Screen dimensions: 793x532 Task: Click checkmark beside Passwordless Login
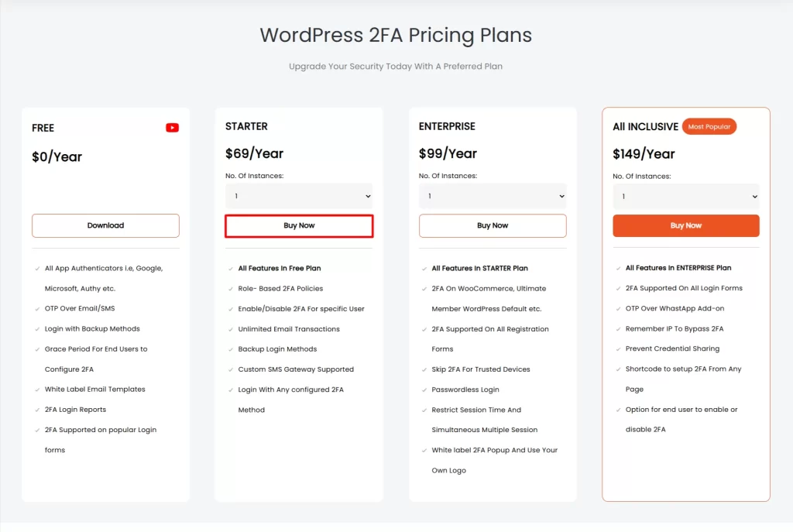point(424,390)
